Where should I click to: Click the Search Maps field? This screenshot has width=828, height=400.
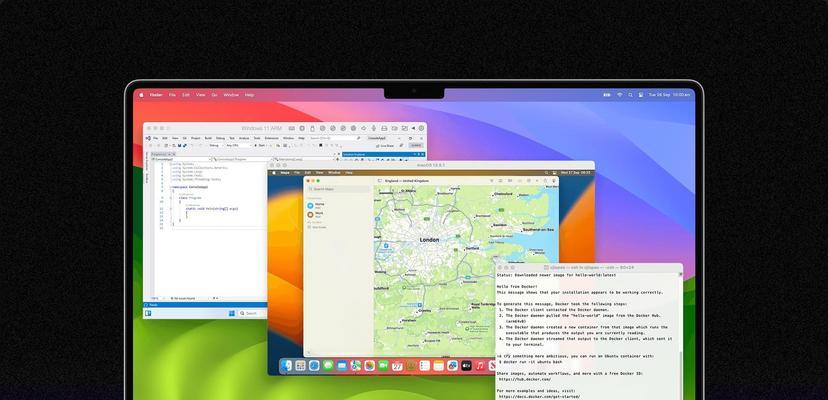338,189
